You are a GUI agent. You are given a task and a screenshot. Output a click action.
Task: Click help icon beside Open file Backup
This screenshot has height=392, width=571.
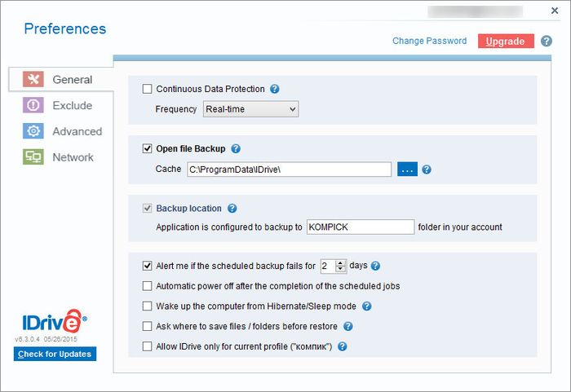coord(236,148)
